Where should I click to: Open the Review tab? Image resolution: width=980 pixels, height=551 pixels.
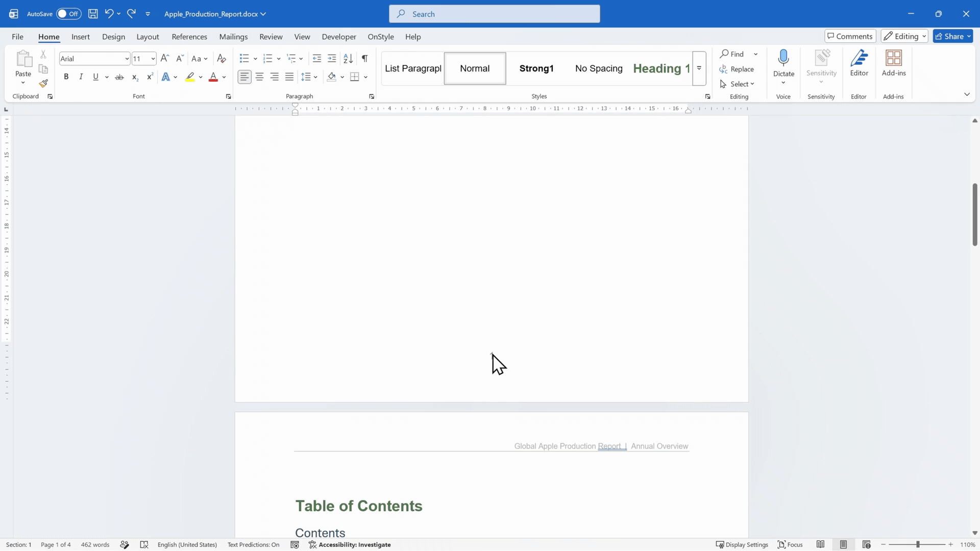(271, 37)
